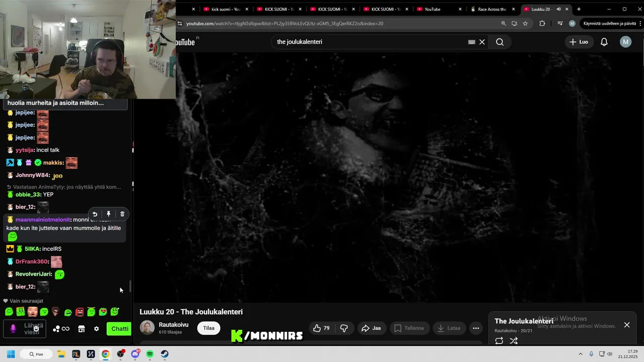Open a new browser tab with plus

click(x=579, y=9)
